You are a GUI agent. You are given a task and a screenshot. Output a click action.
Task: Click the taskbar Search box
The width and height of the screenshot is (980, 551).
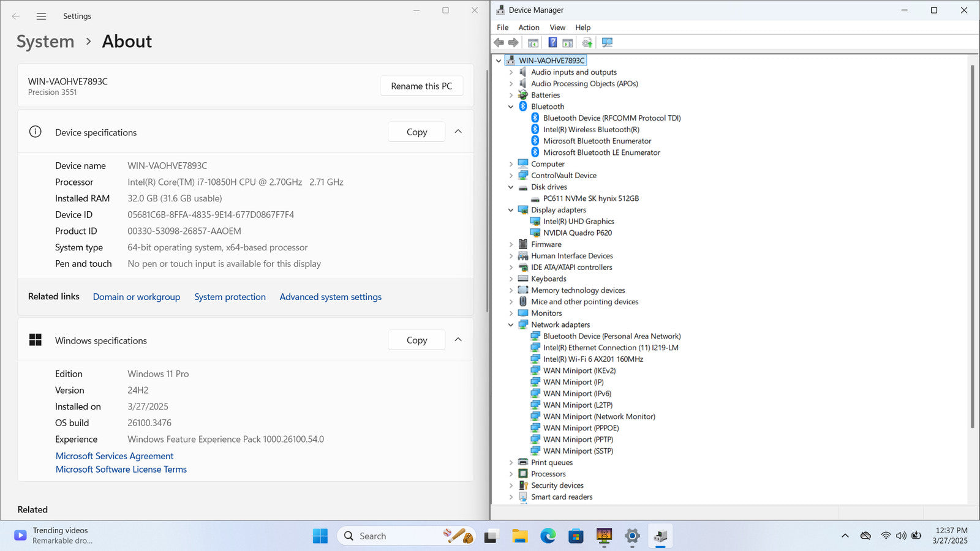(406, 536)
